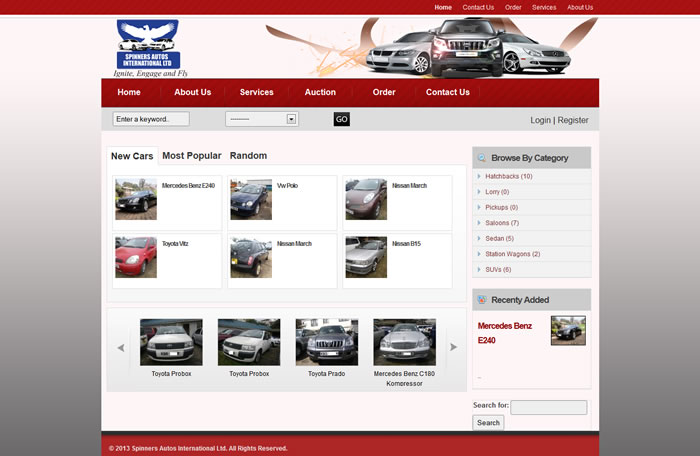The height and width of the screenshot is (456, 700).
Task: Switch to the Random tab
Action: [x=248, y=156]
